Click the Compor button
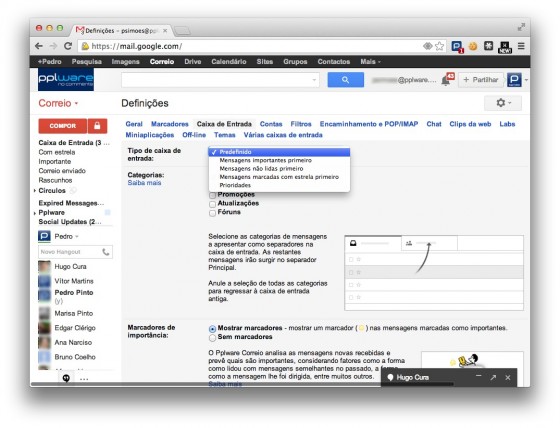560x428 pixels. pyautogui.click(x=62, y=126)
